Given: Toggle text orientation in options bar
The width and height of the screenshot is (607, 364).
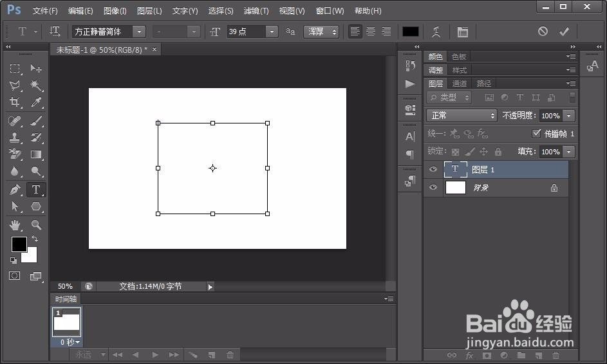Looking at the screenshot, I should (x=55, y=32).
